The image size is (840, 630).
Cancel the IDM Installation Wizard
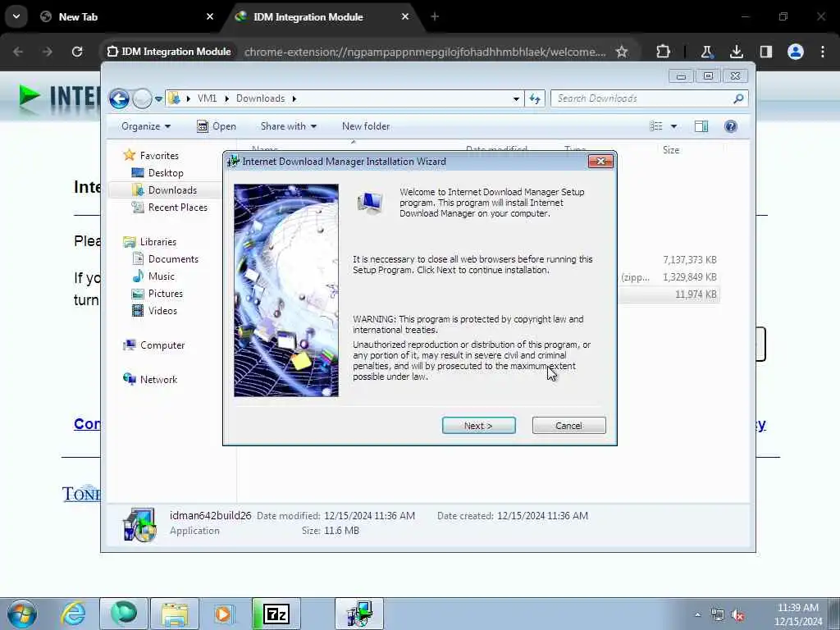coord(568,426)
